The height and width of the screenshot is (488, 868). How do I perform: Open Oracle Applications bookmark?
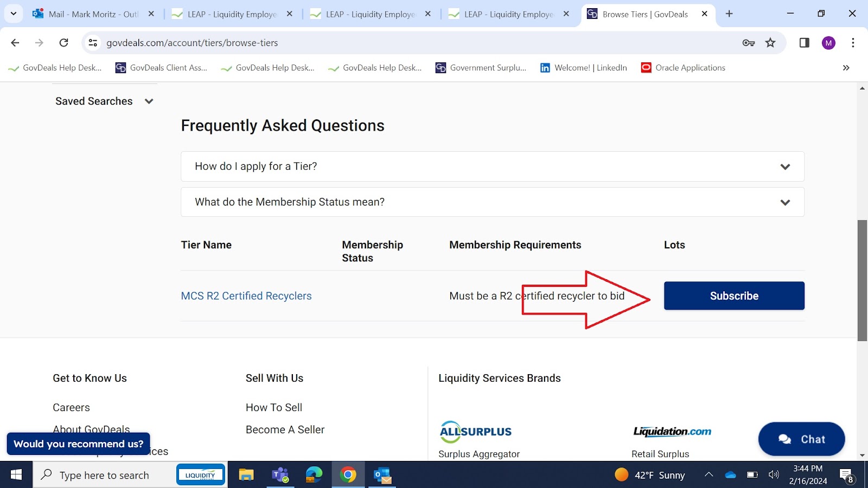[684, 68]
